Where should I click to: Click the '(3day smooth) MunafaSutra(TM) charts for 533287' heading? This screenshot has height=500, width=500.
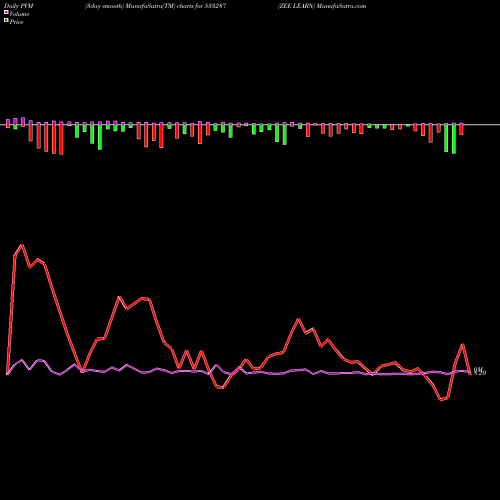156,6
